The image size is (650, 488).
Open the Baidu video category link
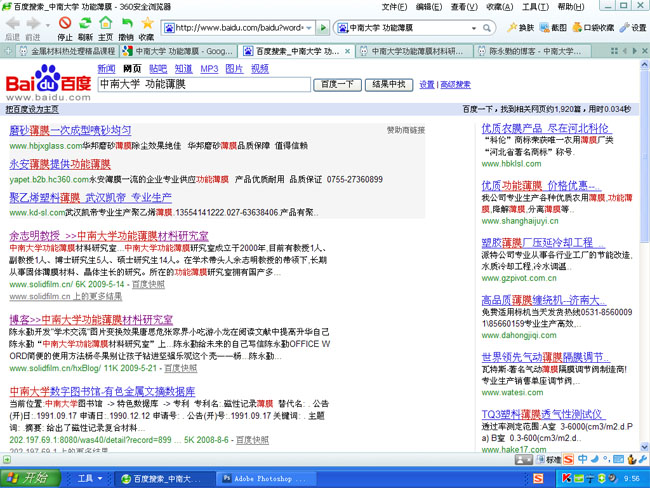click(x=260, y=68)
